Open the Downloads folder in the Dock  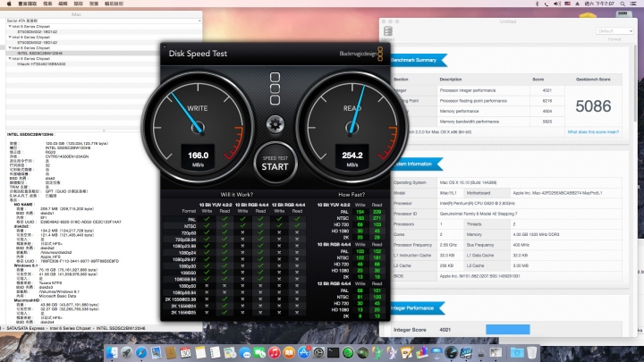[x=517, y=352]
